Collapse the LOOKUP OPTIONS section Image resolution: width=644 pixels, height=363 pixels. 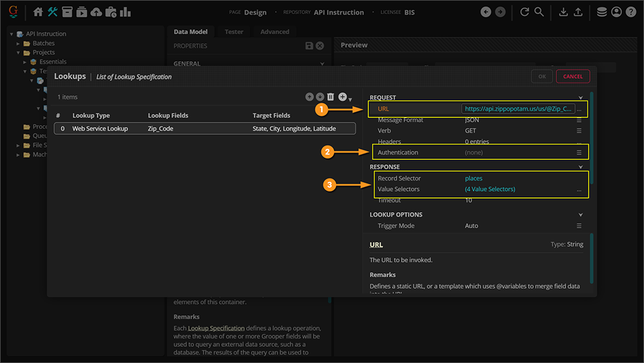[x=580, y=215]
